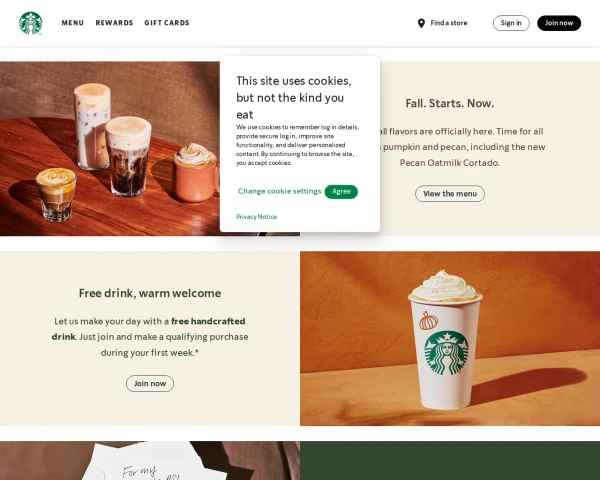This screenshot has width=600, height=480.
Task: Click the Find a store link
Action: [449, 23]
